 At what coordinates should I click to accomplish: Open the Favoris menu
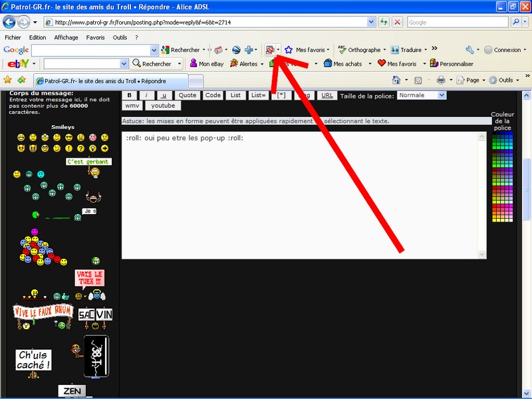(95, 37)
